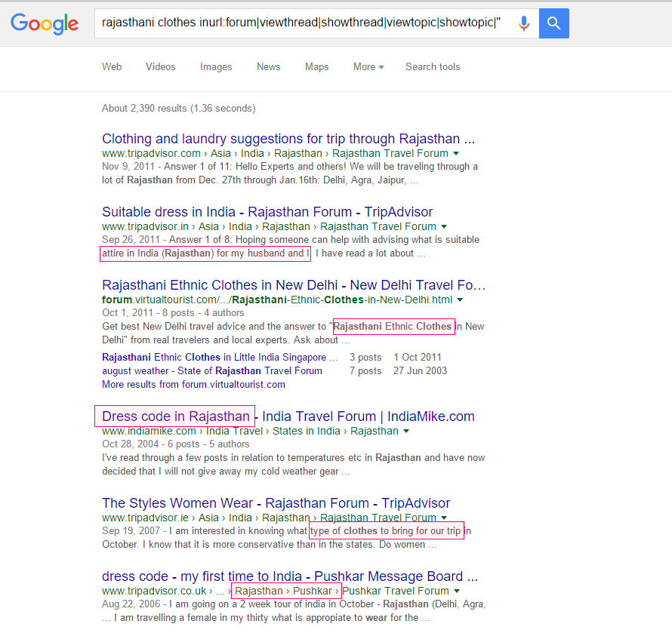Switch to the Web tab
The width and height of the screenshot is (672, 633).
[112, 67]
